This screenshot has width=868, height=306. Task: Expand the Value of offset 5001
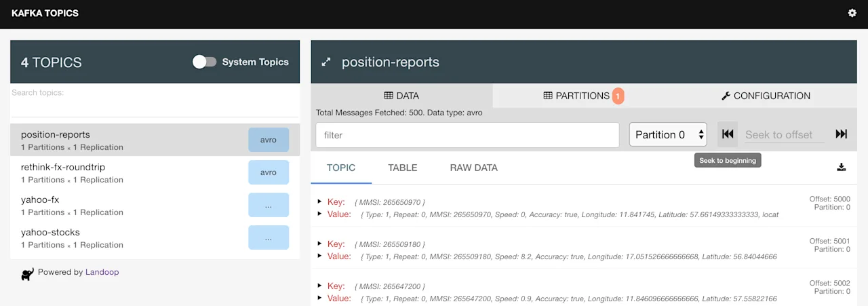coord(319,256)
